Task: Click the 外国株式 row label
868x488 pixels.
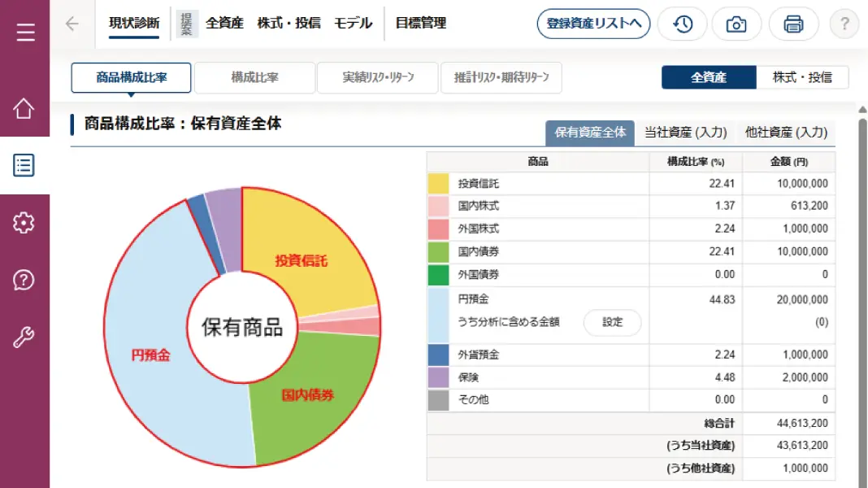Action: (x=478, y=229)
